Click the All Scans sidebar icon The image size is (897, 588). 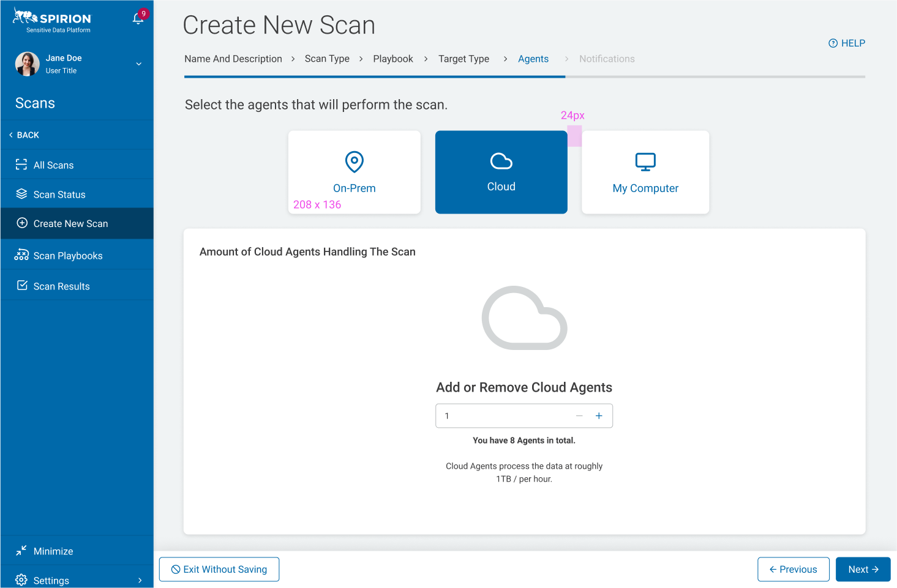point(21,165)
